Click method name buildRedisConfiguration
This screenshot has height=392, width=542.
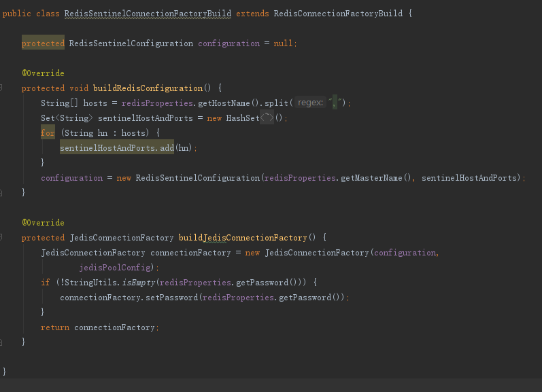click(x=148, y=88)
